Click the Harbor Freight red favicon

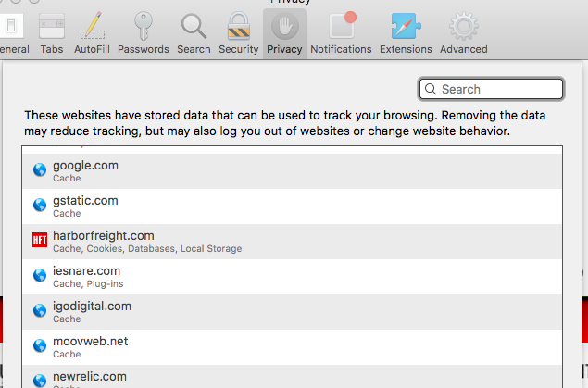pos(40,241)
